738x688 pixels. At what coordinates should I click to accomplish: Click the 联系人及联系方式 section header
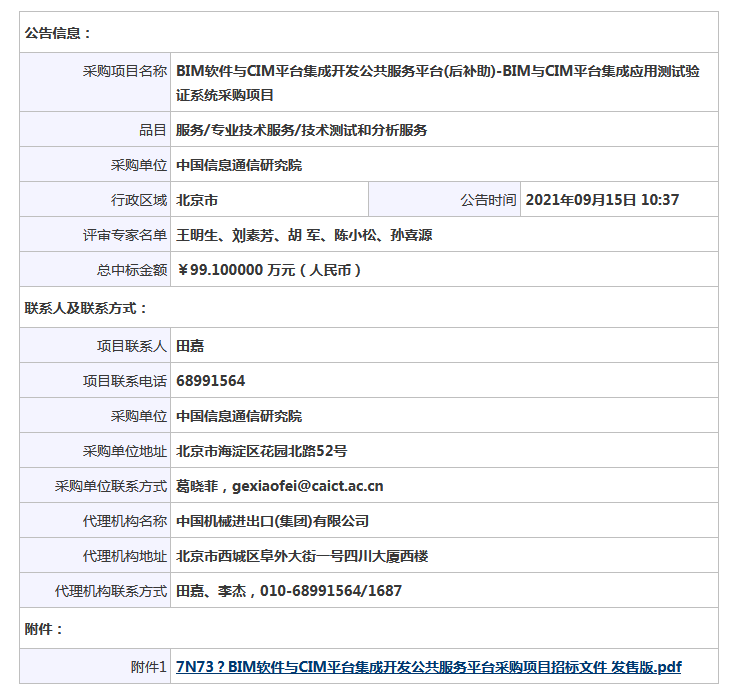(x=86, y=308)
